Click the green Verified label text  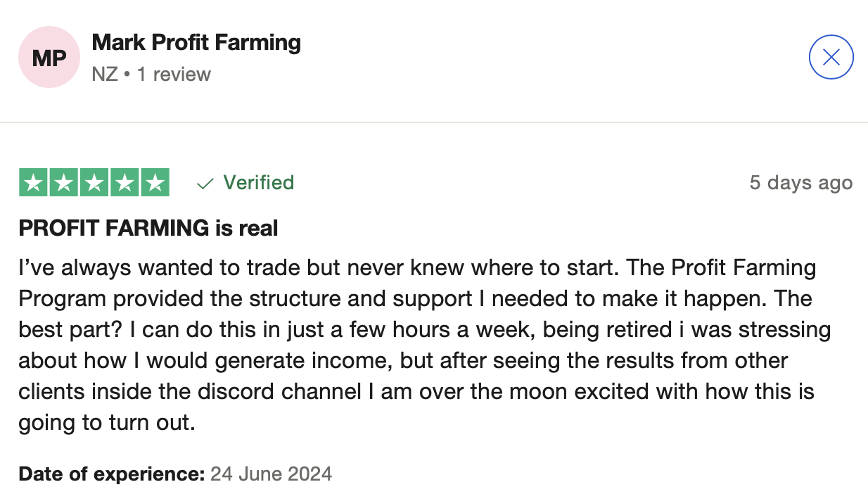click(x=259, y=183)
